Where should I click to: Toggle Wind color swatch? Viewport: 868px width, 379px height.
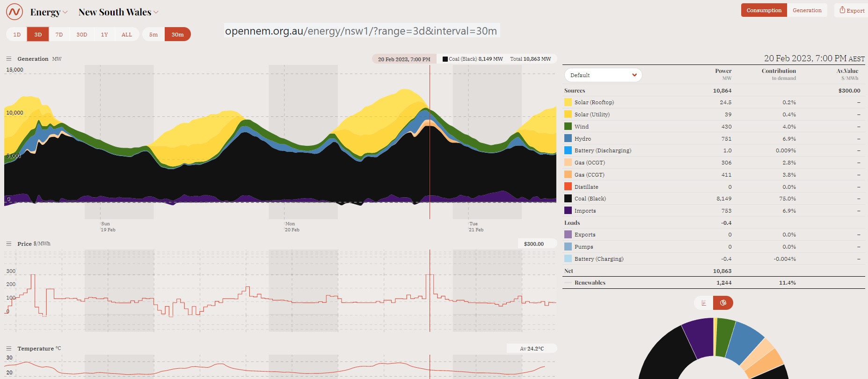pyautogui.click(x=568, y=127)
